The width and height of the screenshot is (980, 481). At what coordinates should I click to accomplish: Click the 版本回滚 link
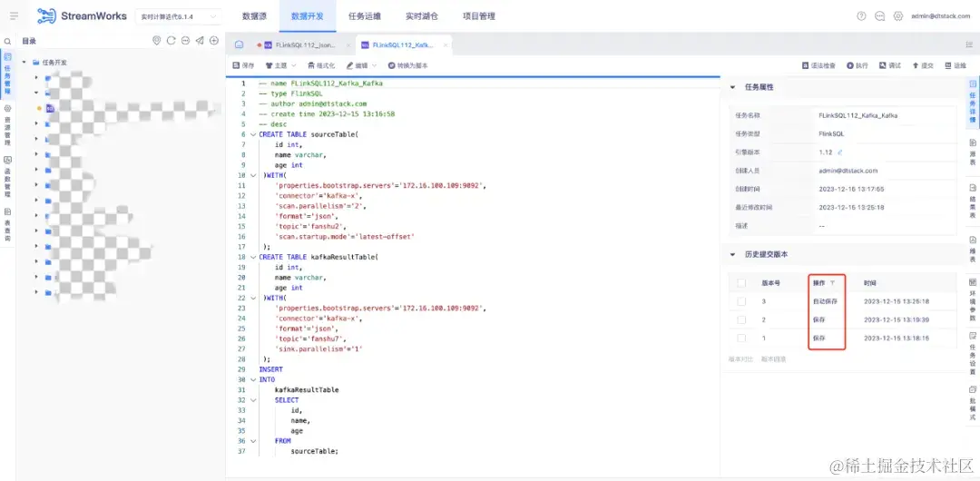(x=774, y=359)
